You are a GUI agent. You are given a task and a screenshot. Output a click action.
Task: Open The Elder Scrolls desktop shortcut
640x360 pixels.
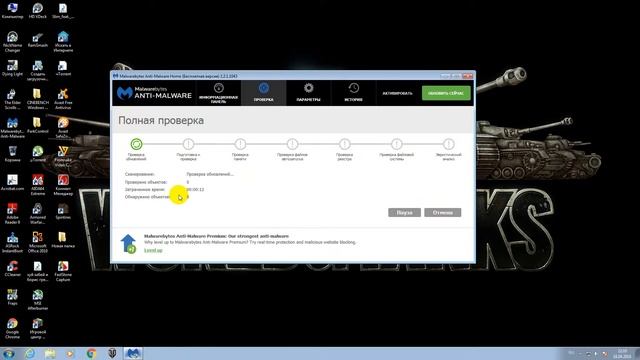coord(12,99)
